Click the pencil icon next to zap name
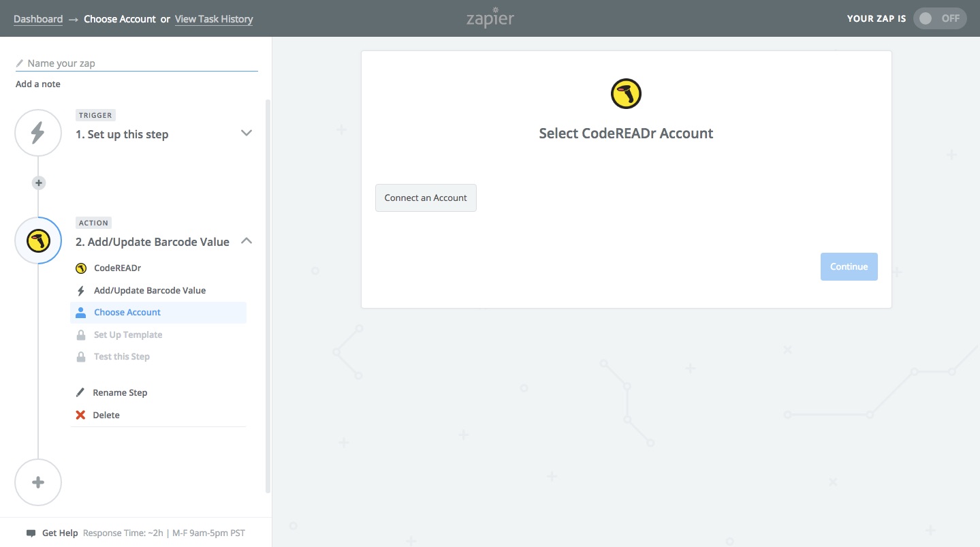 pos(20,63)
